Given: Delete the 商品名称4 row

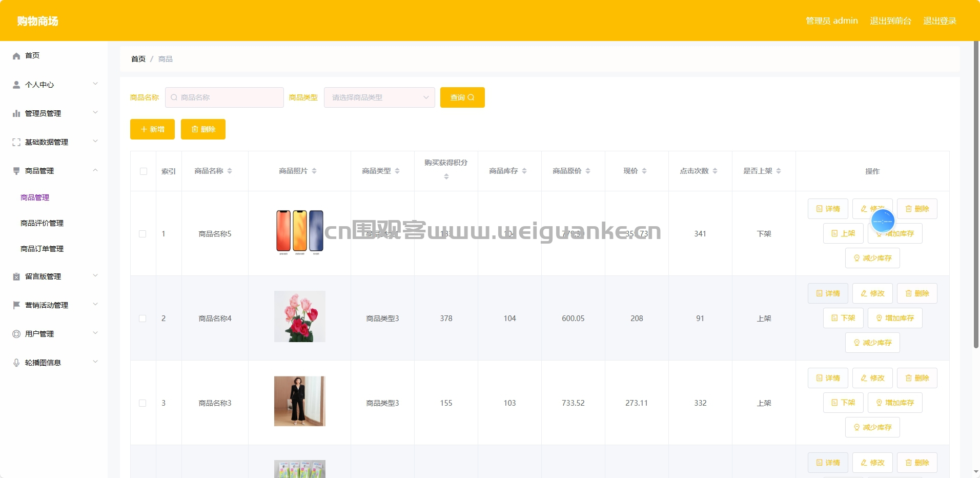Looking at the screenshot, I should (917, 293).
